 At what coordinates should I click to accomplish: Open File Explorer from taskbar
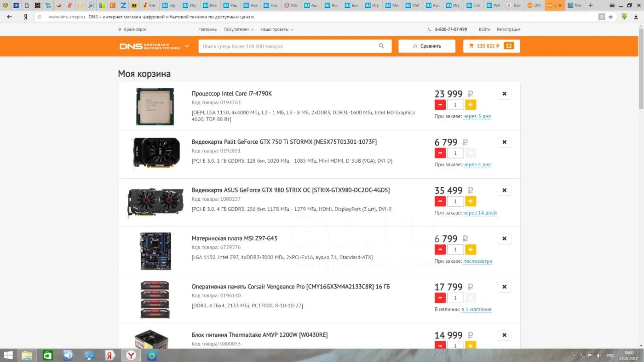27,355
